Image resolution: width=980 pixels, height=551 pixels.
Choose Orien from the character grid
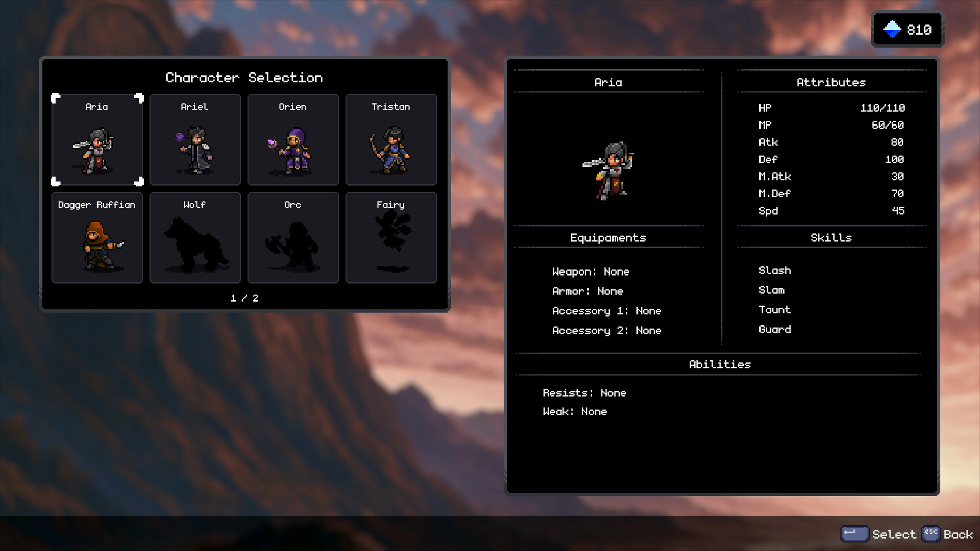tap(293, 140)
